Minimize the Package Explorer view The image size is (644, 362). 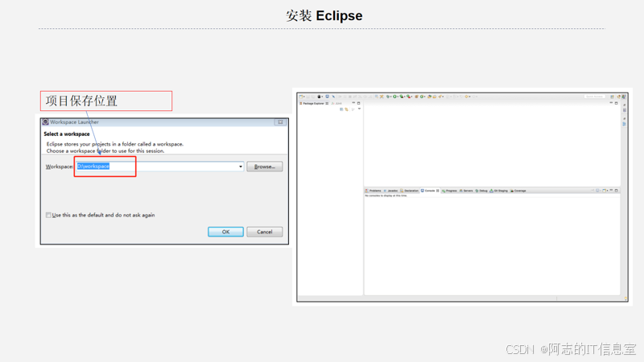[353, 103]
